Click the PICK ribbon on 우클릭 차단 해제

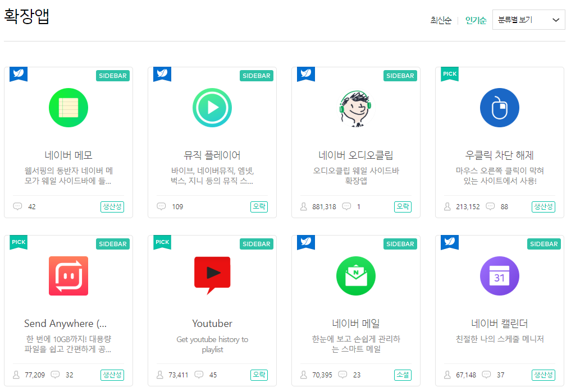pyautogui.click(x=450, y=74)
